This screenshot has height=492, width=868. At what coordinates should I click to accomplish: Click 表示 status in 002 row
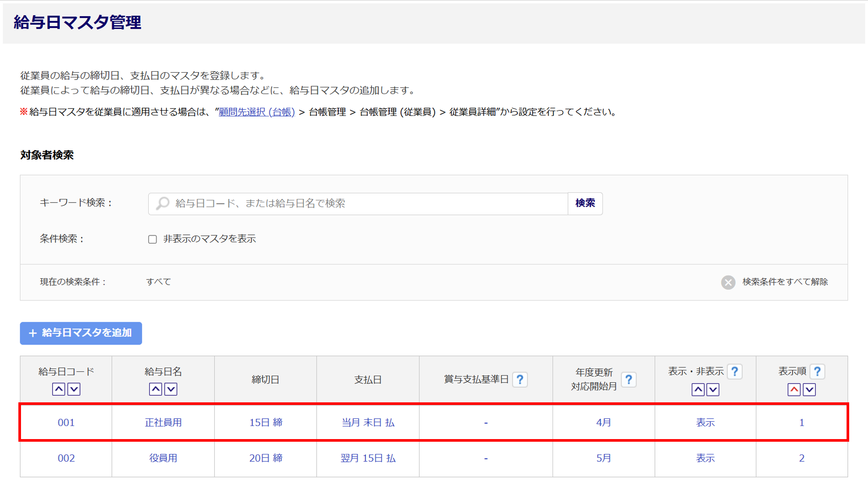tap(705, 458)
